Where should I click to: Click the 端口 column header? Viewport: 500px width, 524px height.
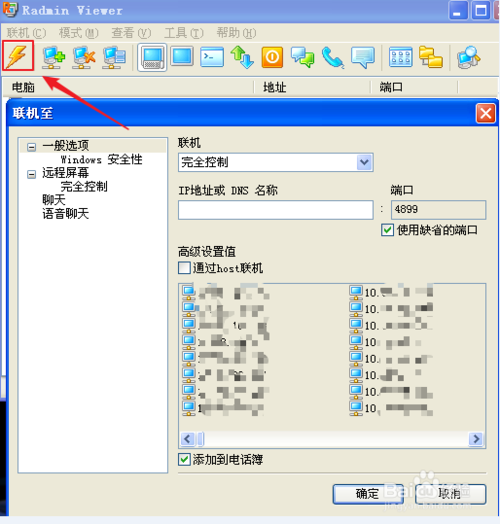pos(414,87)
